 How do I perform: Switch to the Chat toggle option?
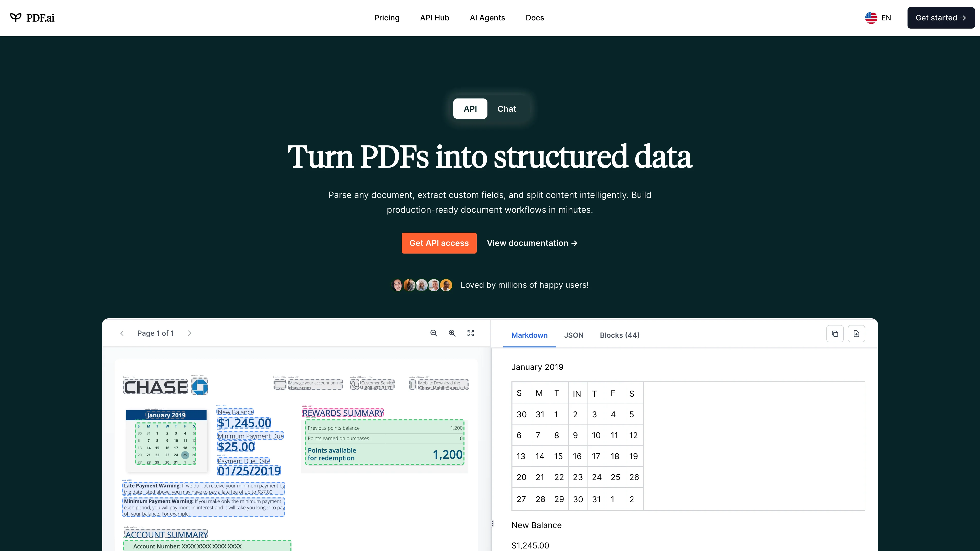point(506,109)
